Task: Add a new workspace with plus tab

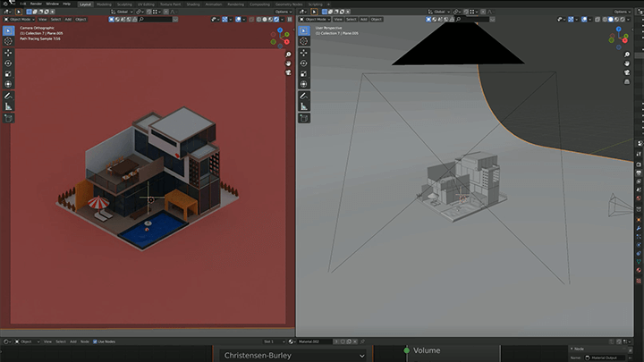Action: pos(328,4)
